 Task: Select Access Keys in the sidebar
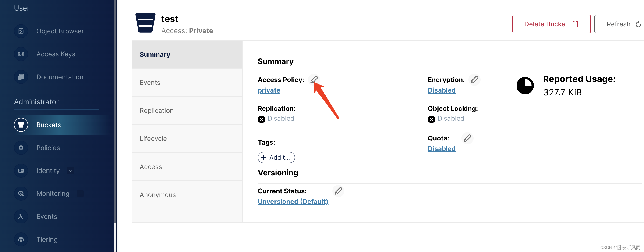tap(56, 54)
